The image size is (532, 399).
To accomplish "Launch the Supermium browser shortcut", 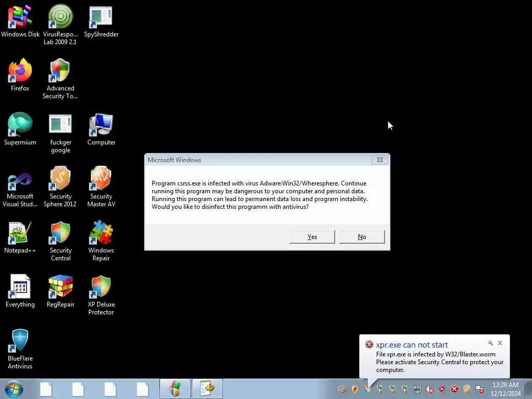I will [x=20, y=129].
